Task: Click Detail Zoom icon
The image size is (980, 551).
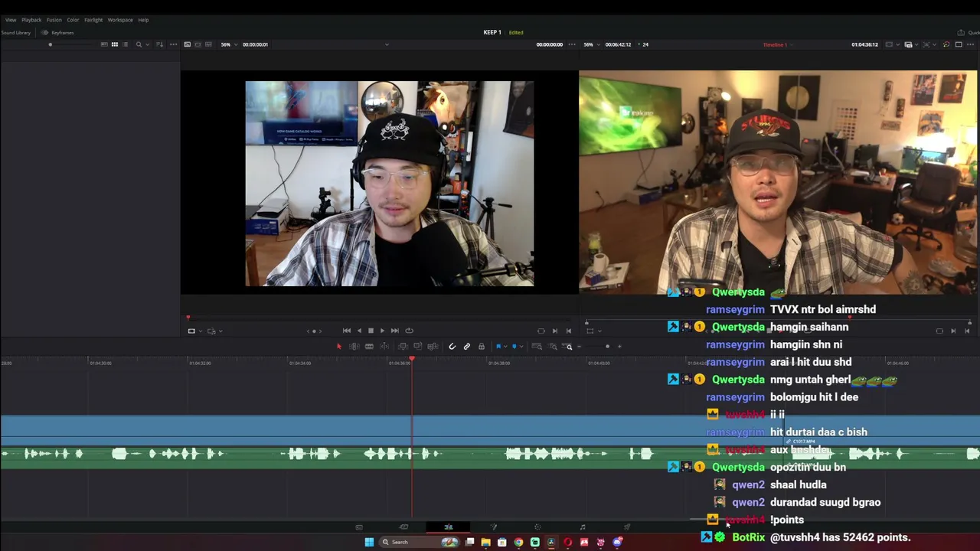Action: point(553,347)
